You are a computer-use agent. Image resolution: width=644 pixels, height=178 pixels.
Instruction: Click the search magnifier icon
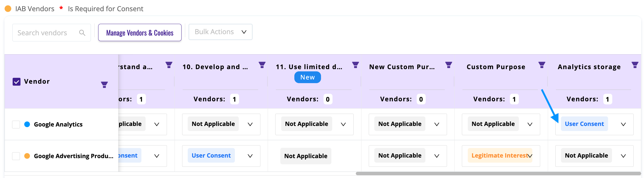(82, 33)
